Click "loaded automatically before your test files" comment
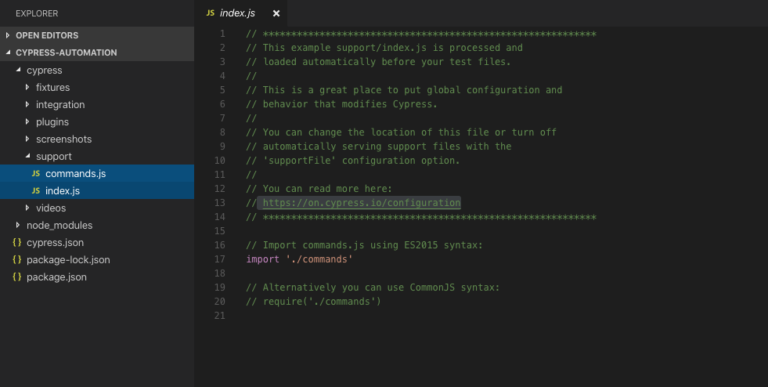The image size is (768, 387). click(387, 62)
